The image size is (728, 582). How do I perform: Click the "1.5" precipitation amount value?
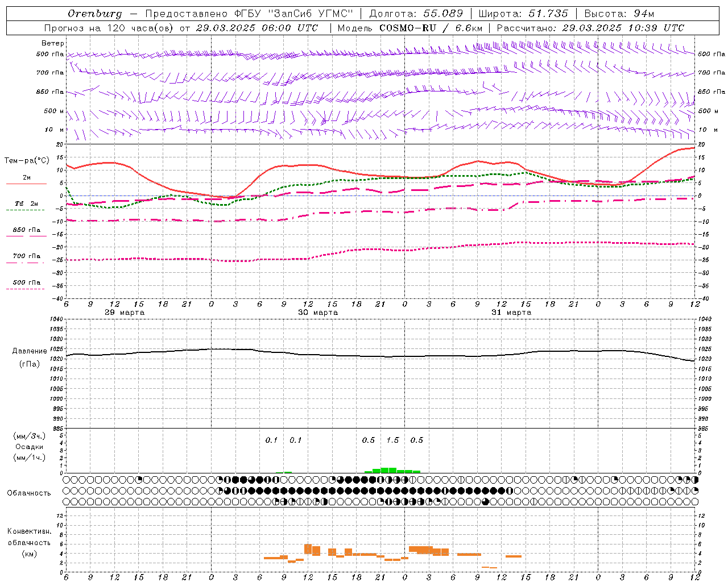point(392,440)
